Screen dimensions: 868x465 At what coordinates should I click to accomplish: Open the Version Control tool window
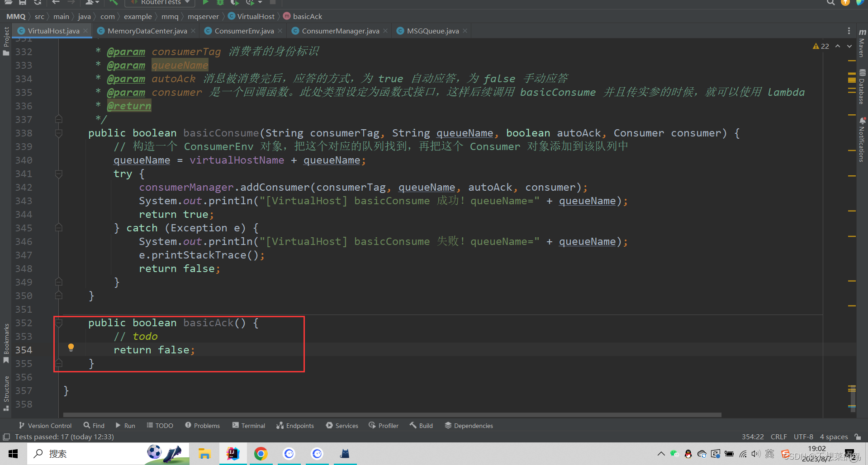click(x=45, y=426)
